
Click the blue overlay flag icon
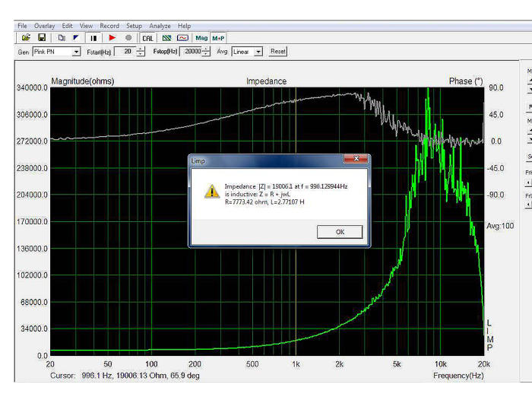(76, 38)
